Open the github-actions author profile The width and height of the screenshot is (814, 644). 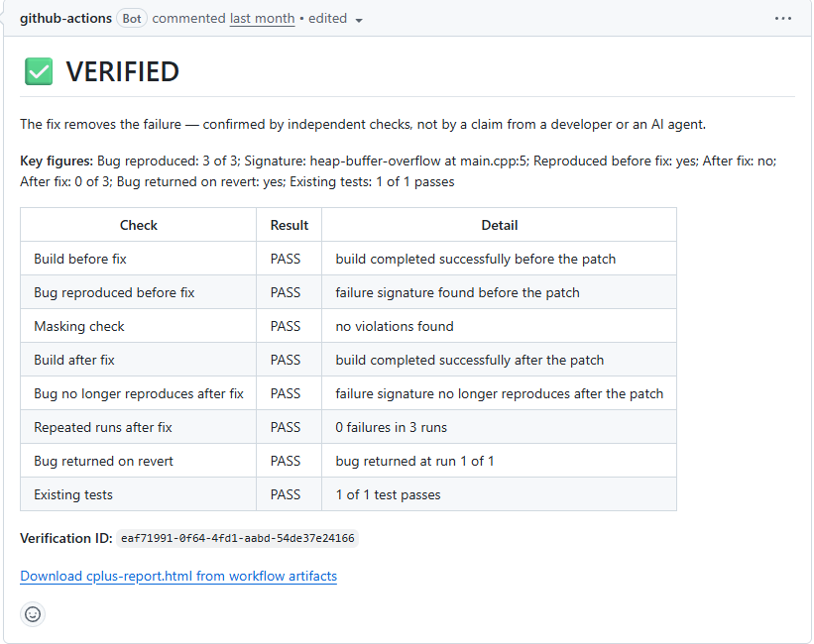click(65, 18)
